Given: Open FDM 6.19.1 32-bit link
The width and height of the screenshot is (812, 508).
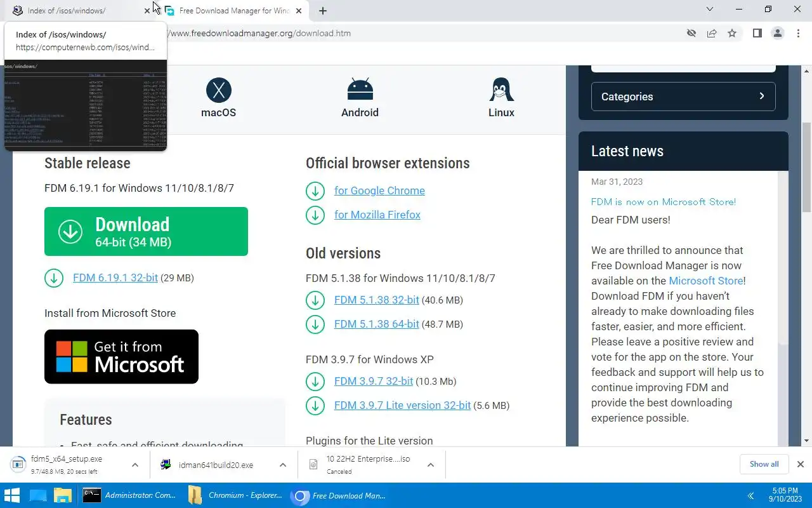Looking at the screenshot, I should [x=115, y=277].
